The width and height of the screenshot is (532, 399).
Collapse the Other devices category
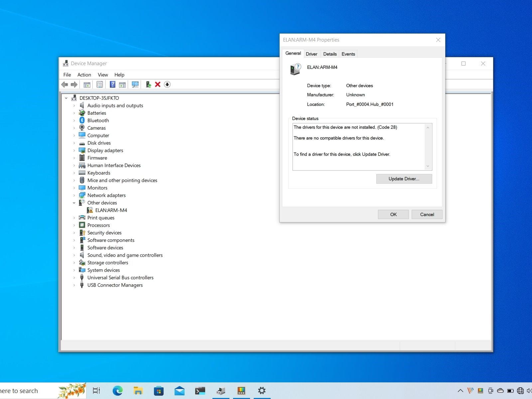[x=74, y=203]
